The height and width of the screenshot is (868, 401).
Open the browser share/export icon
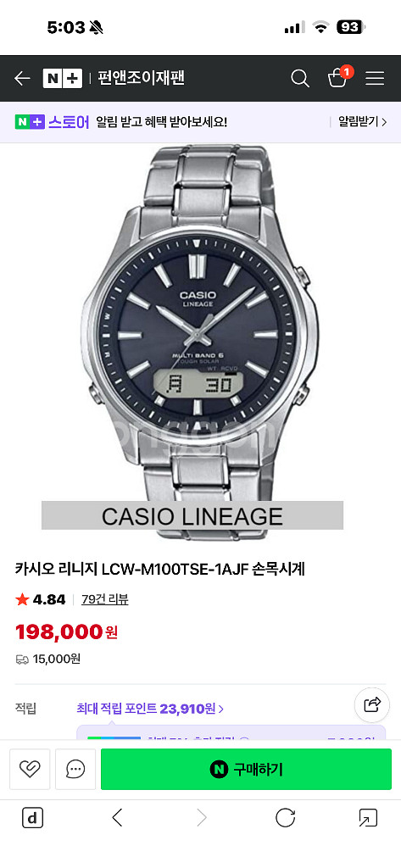coord(368,818)
